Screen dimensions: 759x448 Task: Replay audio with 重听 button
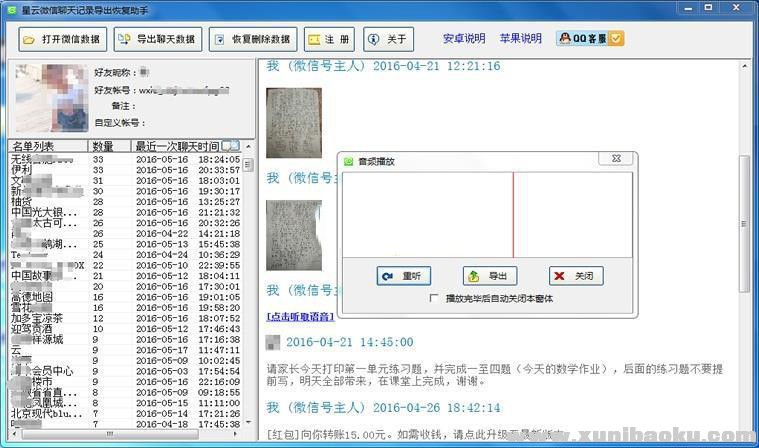click(x=403, y=276)
